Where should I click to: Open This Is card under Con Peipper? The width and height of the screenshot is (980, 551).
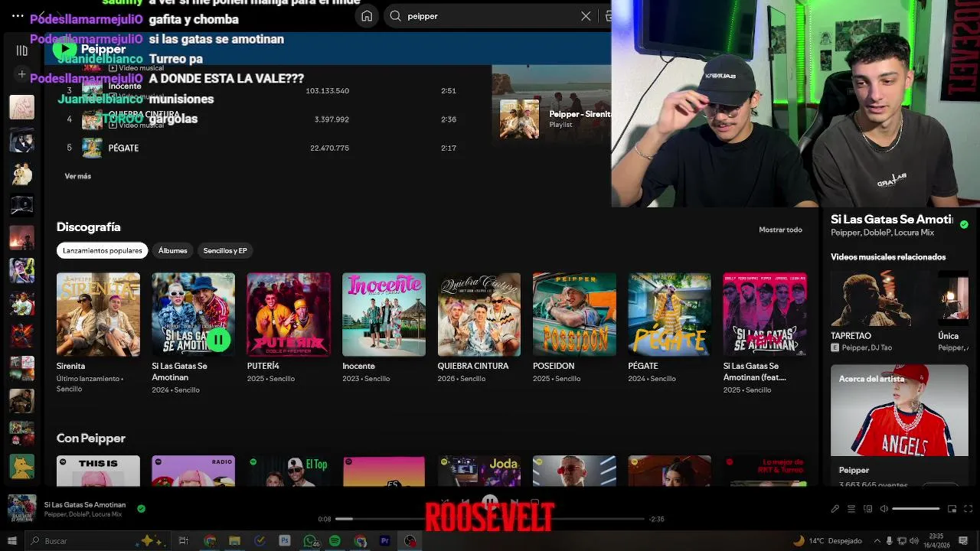coord(98,471)
